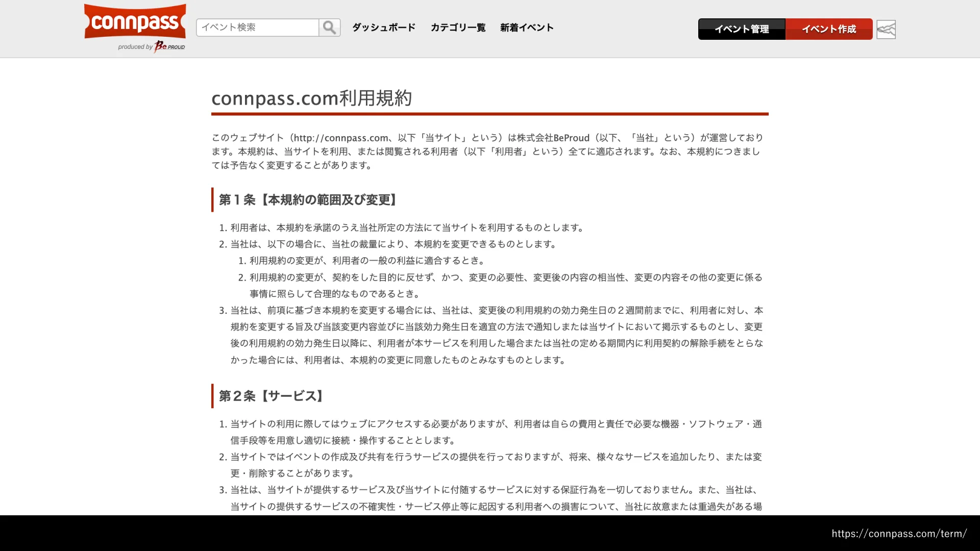
Task: Click 第2条 item 1 about ウェブにアクセス
Action: point(495,432)
